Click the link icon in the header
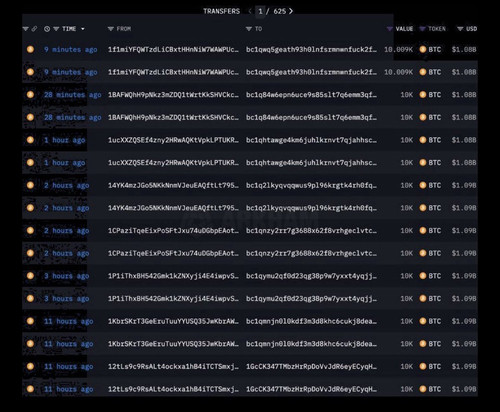This screenshot has width=500, height=412. click(x=34, y=29)
